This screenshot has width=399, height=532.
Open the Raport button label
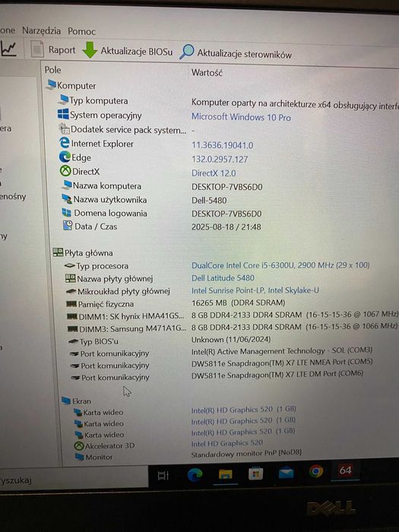click(x=62, y=50)
